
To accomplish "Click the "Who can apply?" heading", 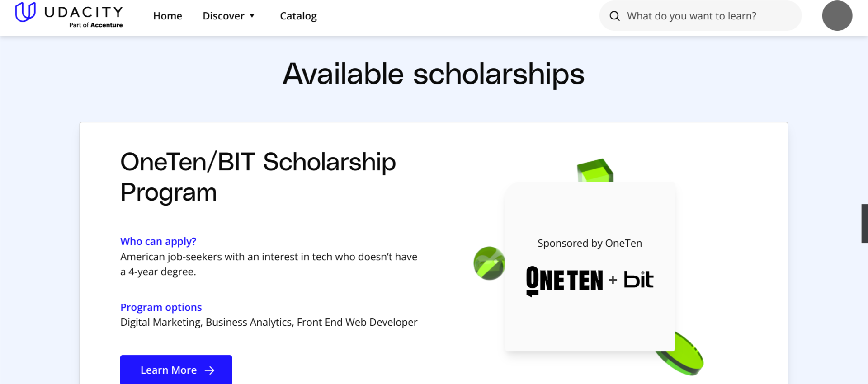I will pos(158,241).
